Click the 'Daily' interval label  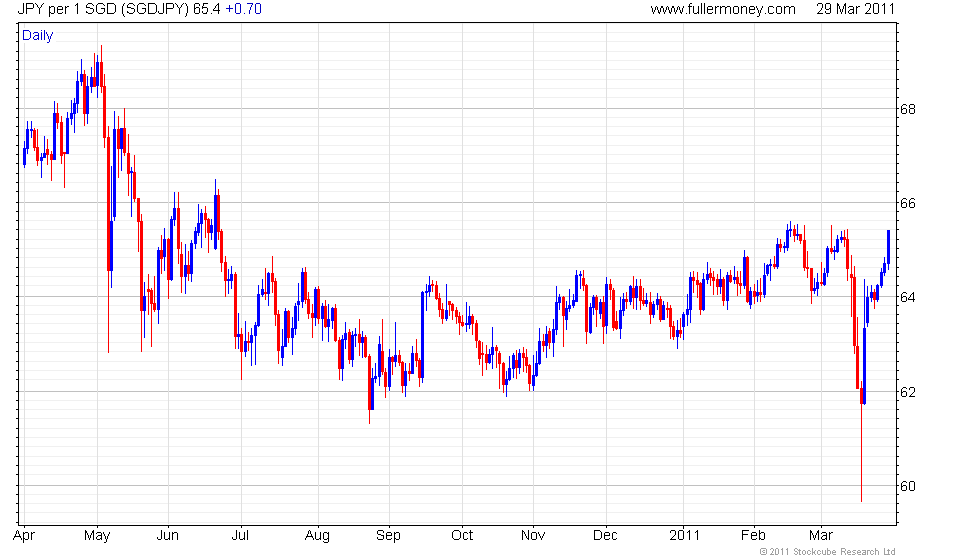tap(38, 36)
